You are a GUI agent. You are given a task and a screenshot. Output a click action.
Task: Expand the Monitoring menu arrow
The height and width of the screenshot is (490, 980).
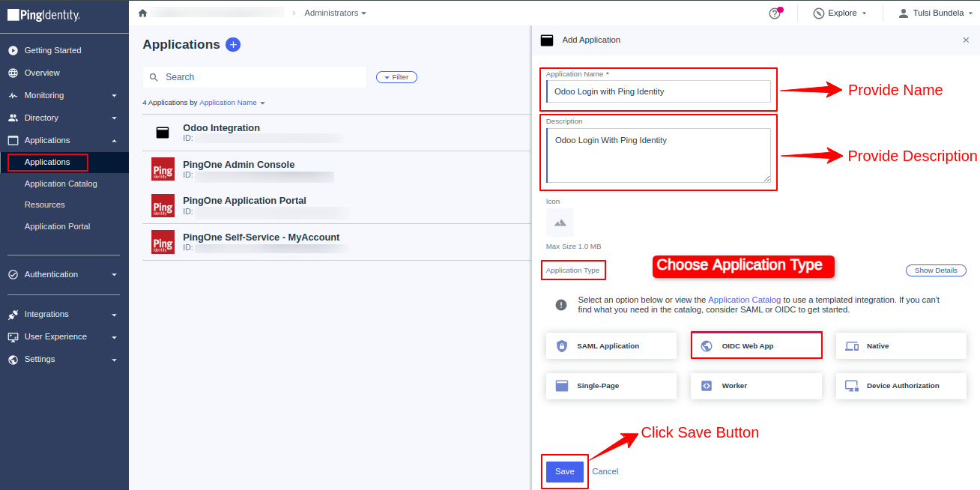click(x=115, y=96)
